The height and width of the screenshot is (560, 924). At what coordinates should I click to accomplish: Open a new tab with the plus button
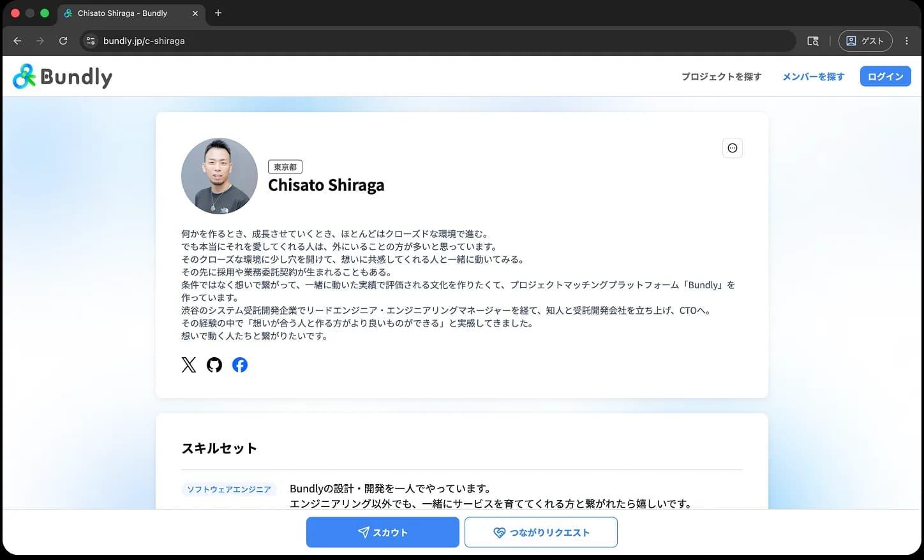click(218, 13)
